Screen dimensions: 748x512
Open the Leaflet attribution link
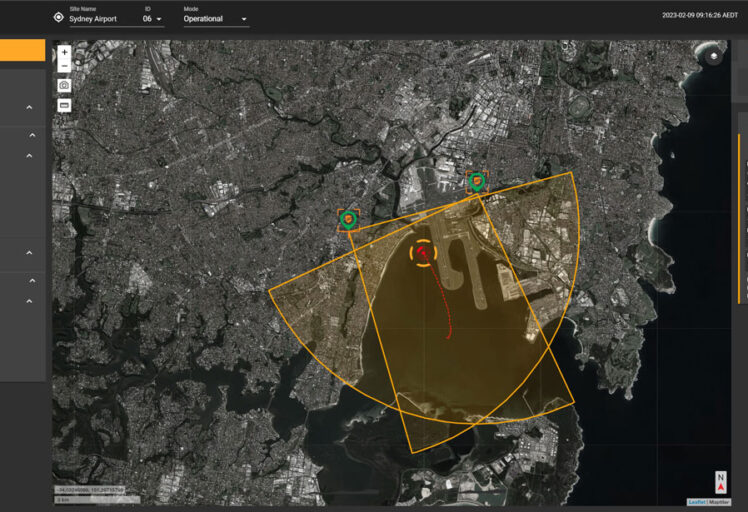point(696,501)
